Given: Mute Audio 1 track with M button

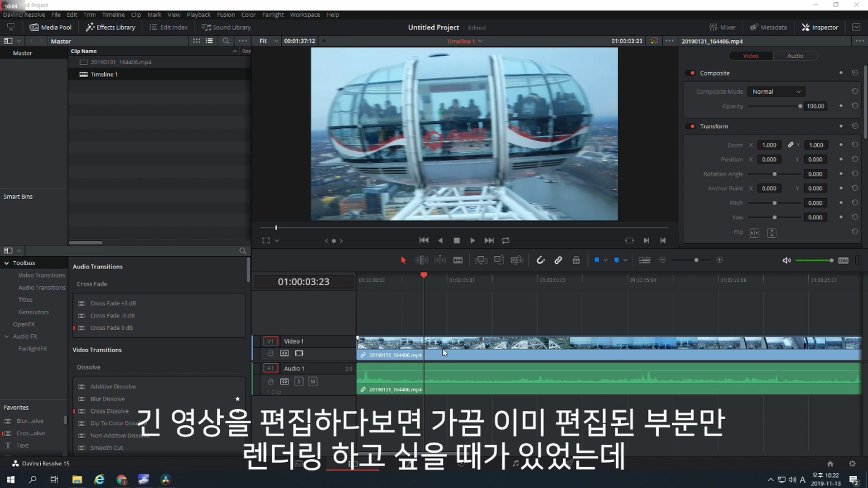Looking at the screenshot, I should tap(312, 381).
